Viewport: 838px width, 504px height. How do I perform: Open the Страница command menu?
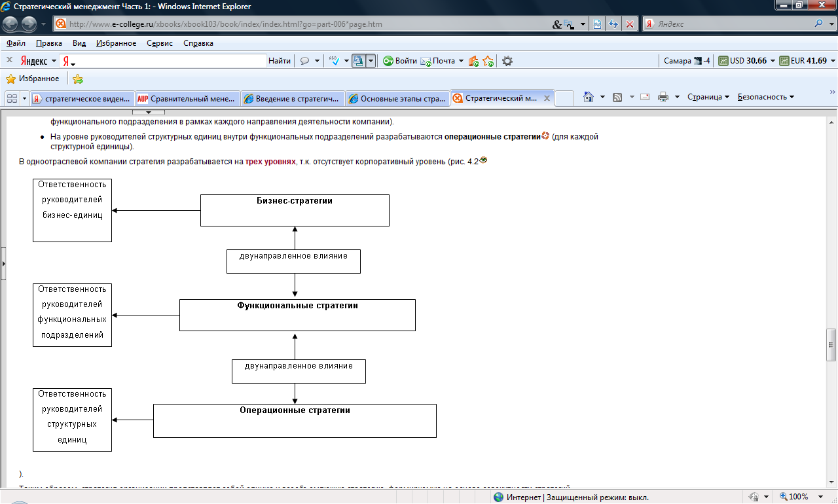[x=708, y=97]
